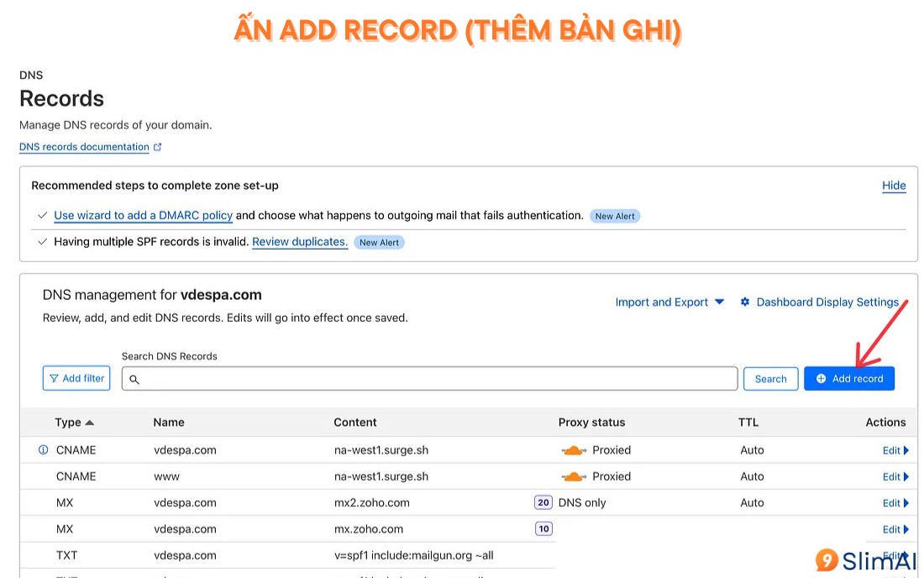Click the DNS only status on the mx2.zoho.com row
The height and width of the screenshot is (578, 924).
(582, 503)
